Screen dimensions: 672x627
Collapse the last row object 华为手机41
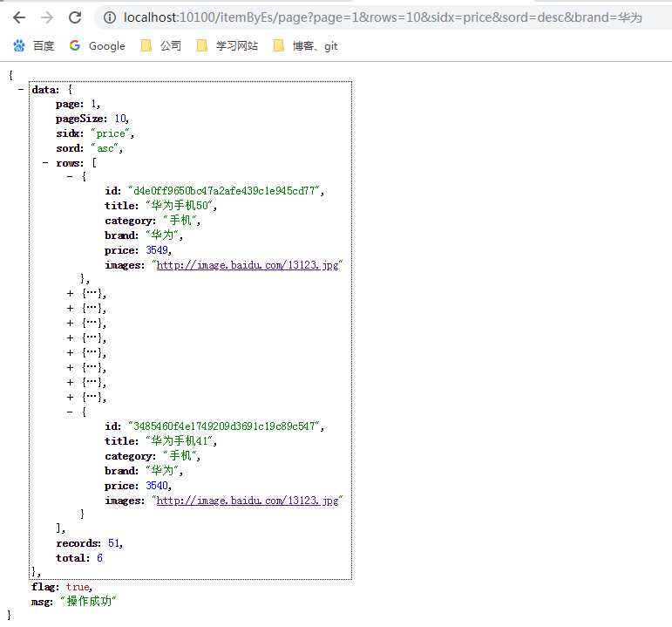click(x=70, y=412)
